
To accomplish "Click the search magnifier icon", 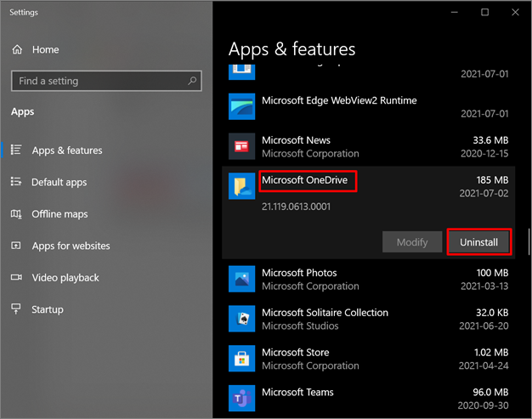I will pyautogui.click(x=192, y=81).
